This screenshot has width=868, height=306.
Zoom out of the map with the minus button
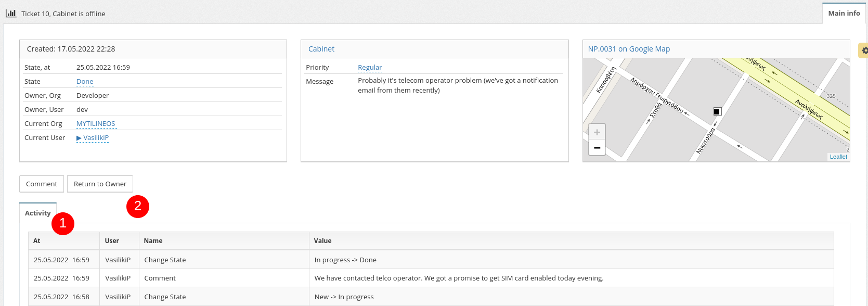[x=597, y=148]
